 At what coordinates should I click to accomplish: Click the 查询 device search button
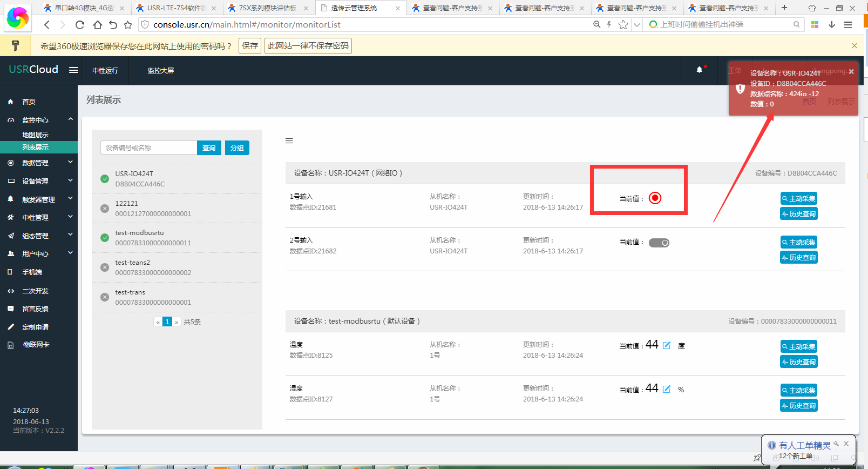(x=209, y=148)
